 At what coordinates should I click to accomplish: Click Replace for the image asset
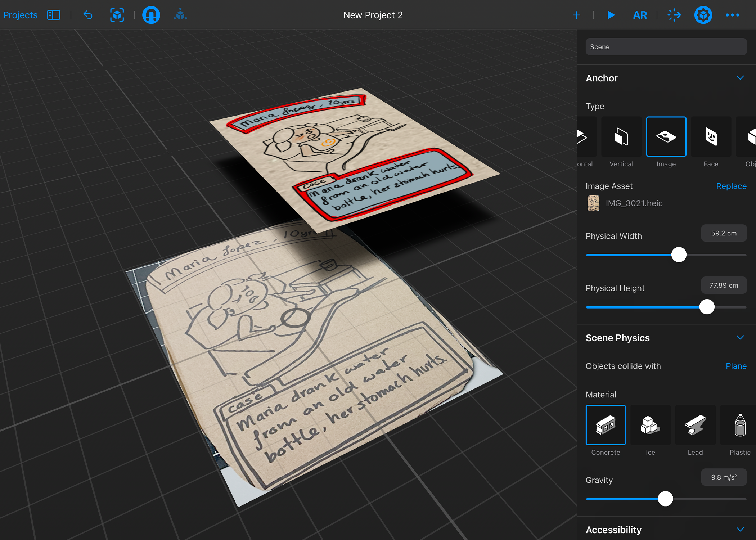[731, 186]
